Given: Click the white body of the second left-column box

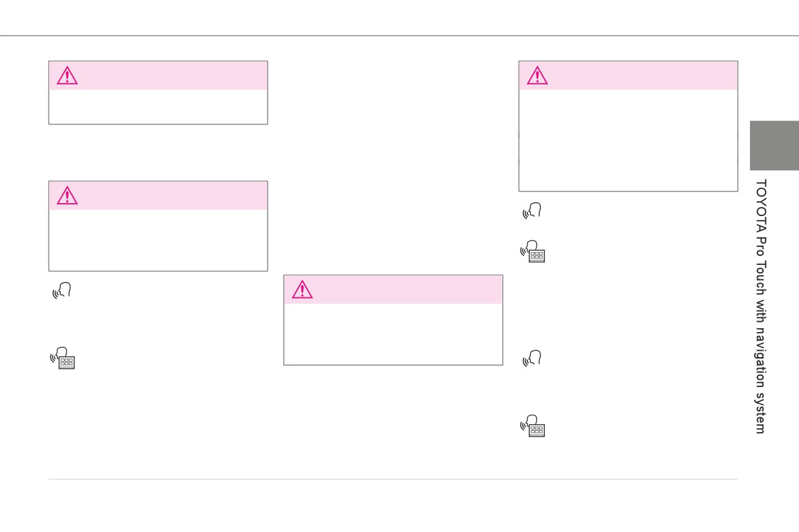Looking at the screenshot, I should [x=158, y=240].
